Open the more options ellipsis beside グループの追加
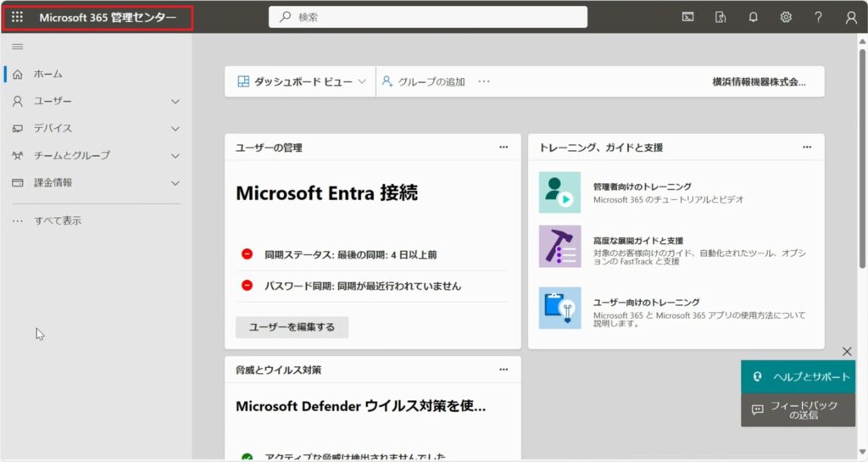868x462 pixels. click(484, 82)
